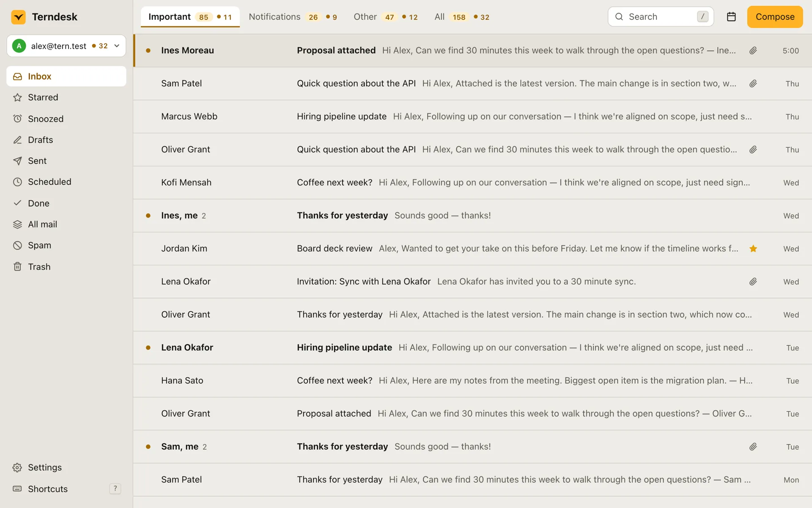Screen dimensions: 812x508
Task: Open the Starred folder
Action: point(66,97)
